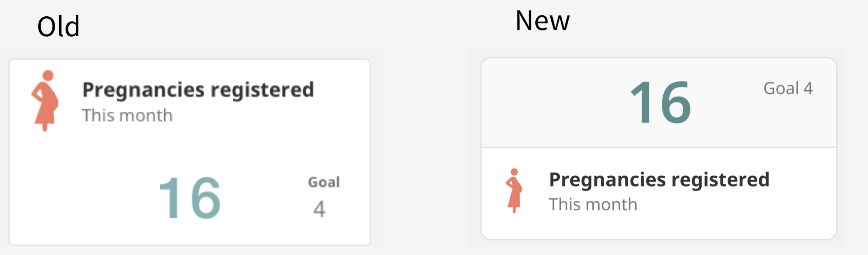Click the divider line in the New card
Screen dimensions: 868x255
(x=659, y=147)
